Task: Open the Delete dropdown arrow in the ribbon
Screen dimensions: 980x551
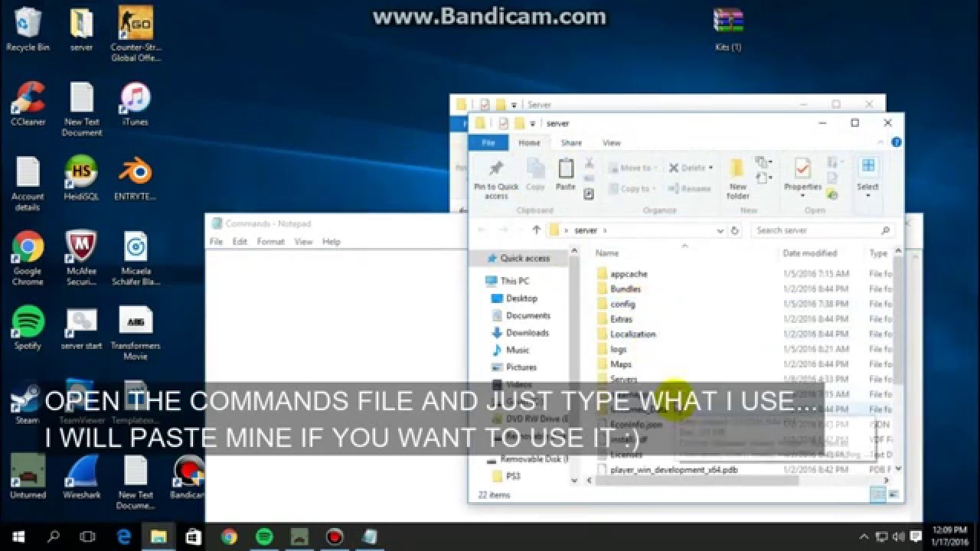Action: pyautogui.click(x=711, y=168)
